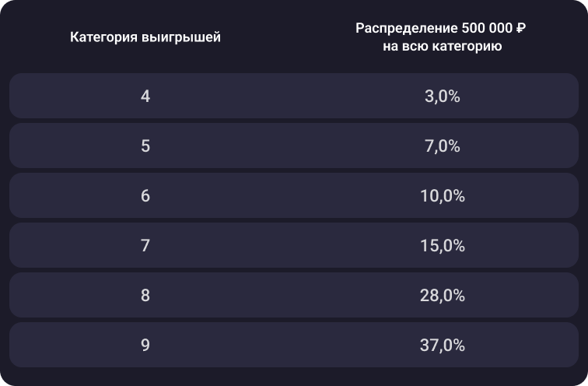This screenshot has width=588, height=386.
Task: Select category number 9 cell
Action: (x=145, y=346)
